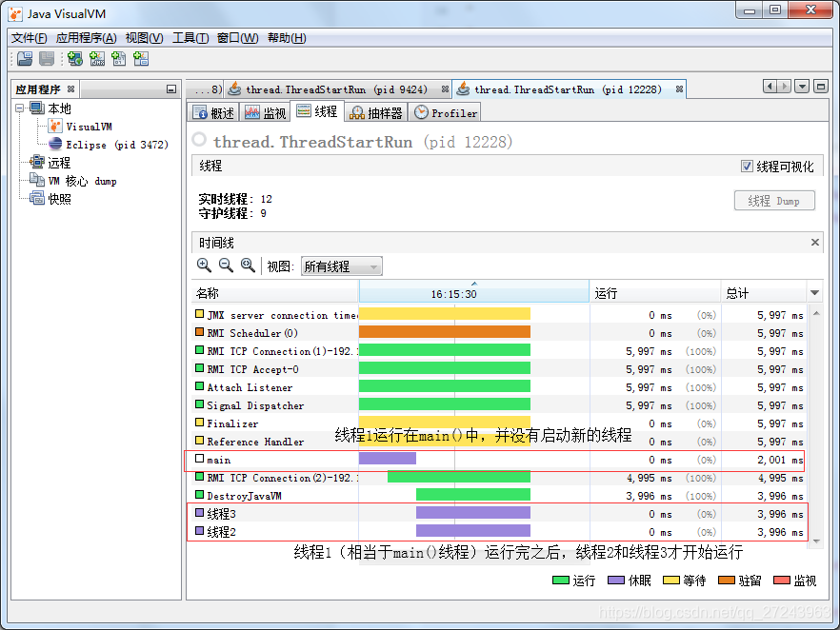Open the 工具(T) menu
This screenshot has height=630, width=840.
pos(190,38)
